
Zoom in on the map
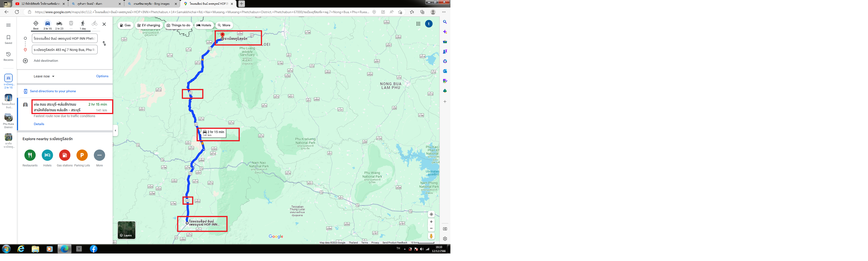click(x=431, y=222)
